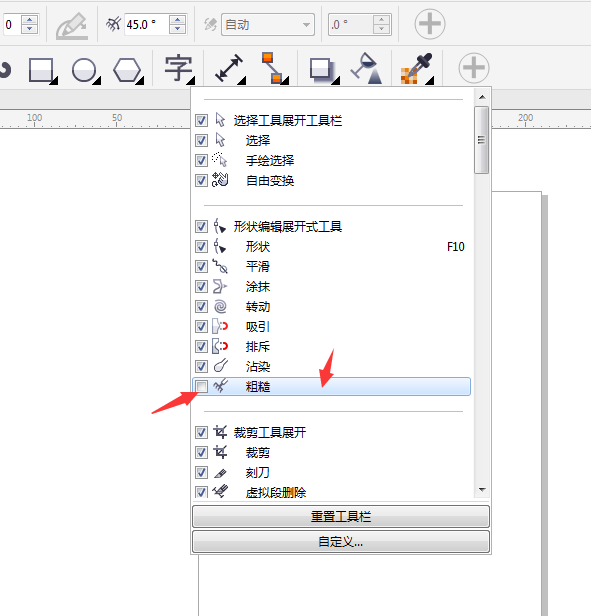Uncheck the 裁剪工具展开 checkbox
The width and height of the screenshot is (591, 616).
click(201, 433)
